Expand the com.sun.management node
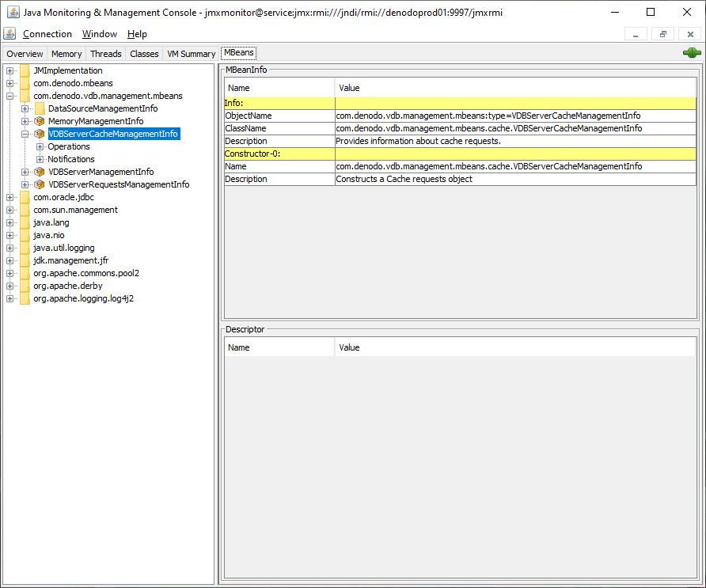The width and height of the screenshot is (706, 588). pyautogui.click(x=10, y=210)
